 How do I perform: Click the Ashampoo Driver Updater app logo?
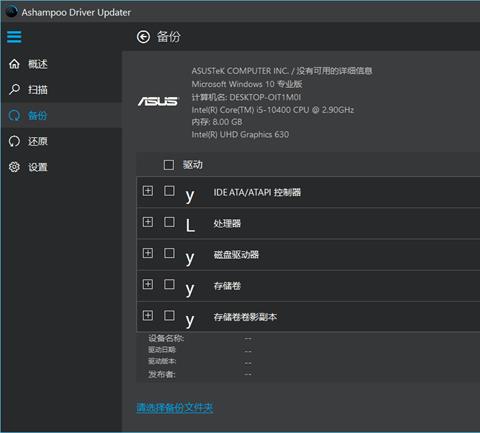click(12, 12)
